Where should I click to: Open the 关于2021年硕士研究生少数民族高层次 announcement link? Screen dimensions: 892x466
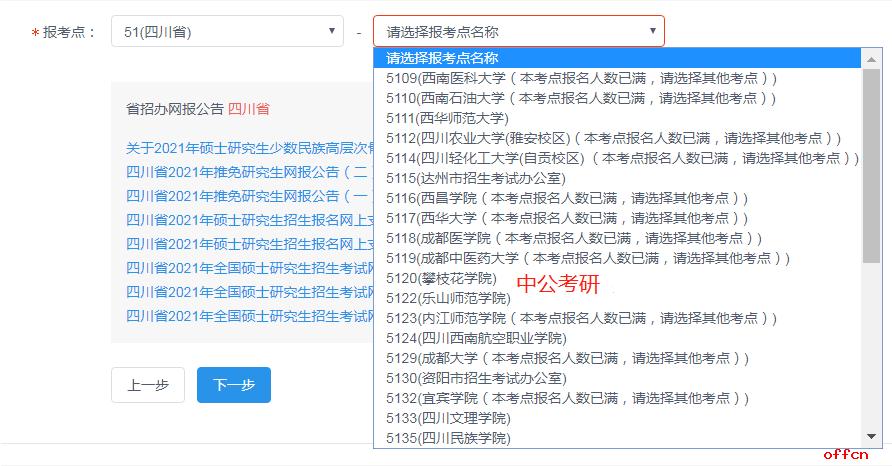pyautogui.click(x=250, y=148)
